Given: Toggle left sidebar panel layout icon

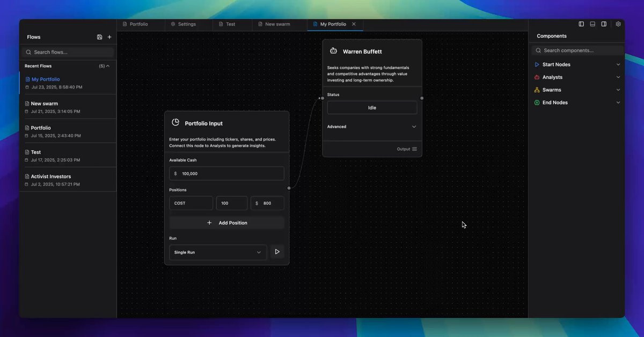Looking at the screenshot, I should pyautogui.click(x=581, y=24).
